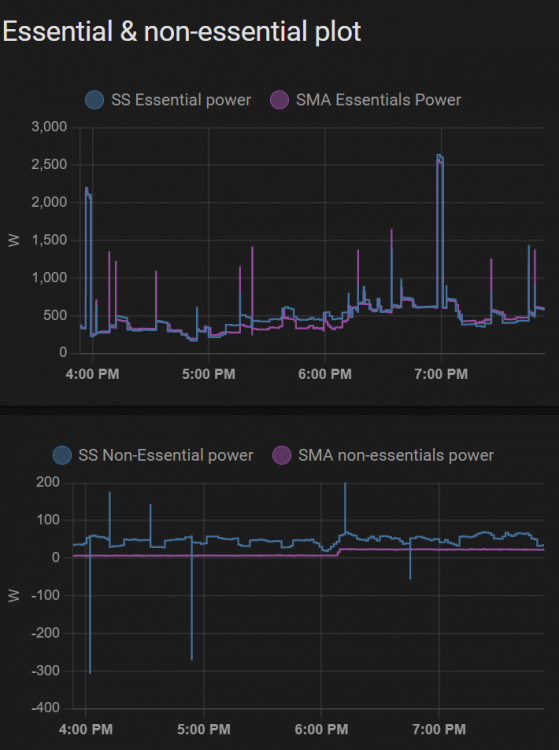Click the 5:00 PM label on the essential chart
559x750 pixels.
click(208, 374)
